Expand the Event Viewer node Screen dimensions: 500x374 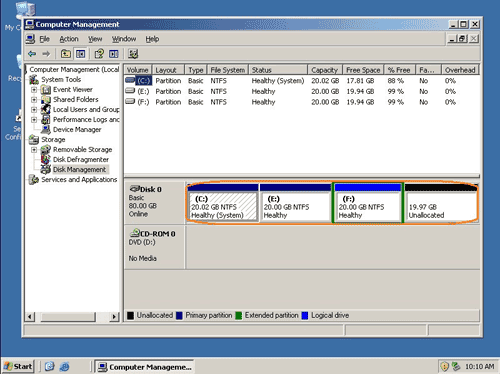34,90
